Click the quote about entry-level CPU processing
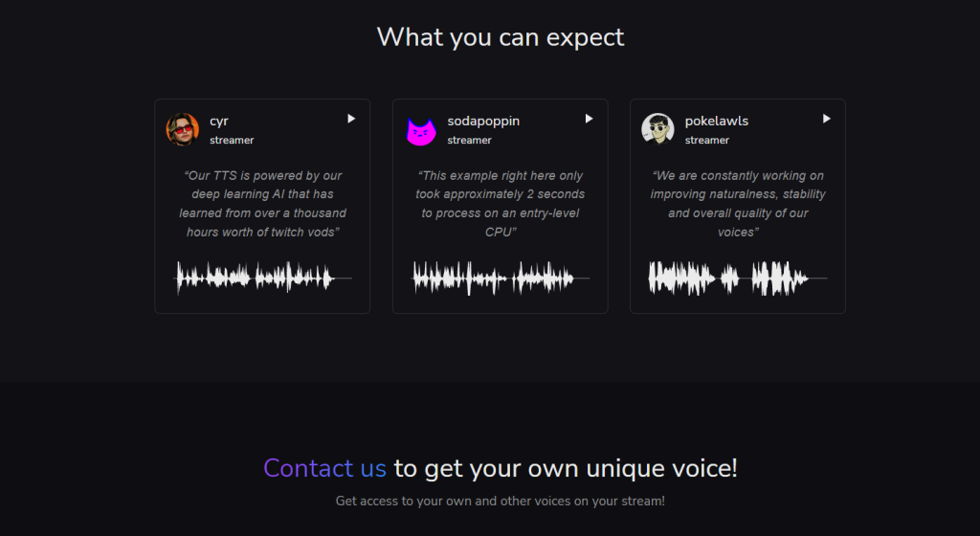Image resolution: width=980 pixels, height=536 pixels. point(500,204)
